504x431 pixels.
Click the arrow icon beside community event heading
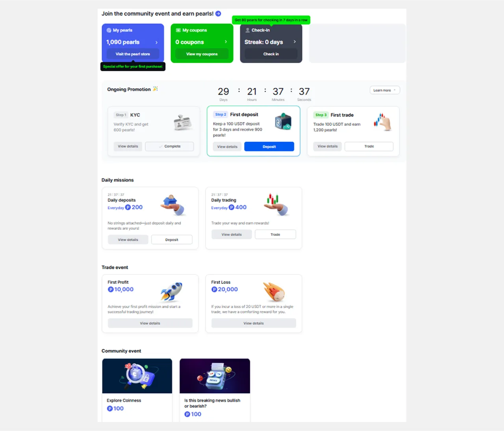point(218,14)
